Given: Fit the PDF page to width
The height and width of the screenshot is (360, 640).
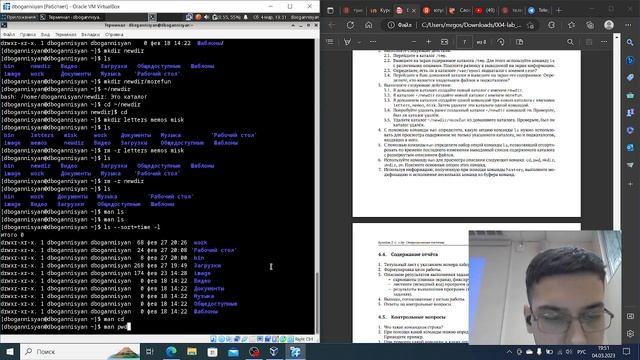Looking at the screenshot, I should (444, 42).
